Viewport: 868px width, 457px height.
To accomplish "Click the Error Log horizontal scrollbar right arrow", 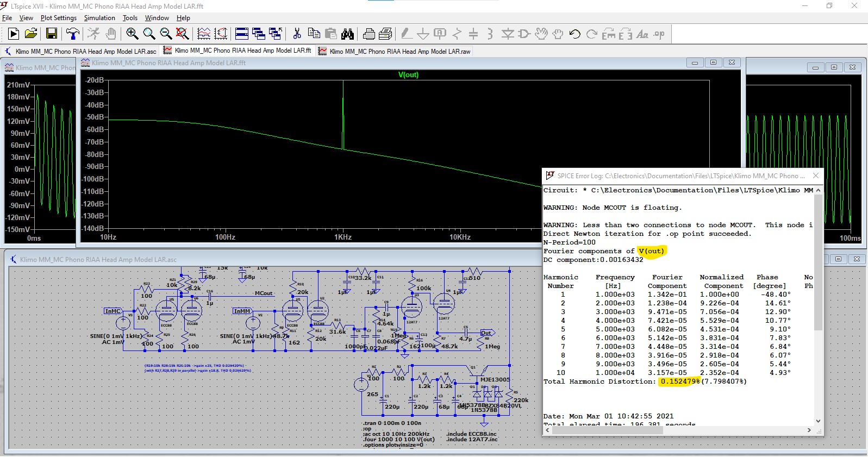I will pos(809,430).
